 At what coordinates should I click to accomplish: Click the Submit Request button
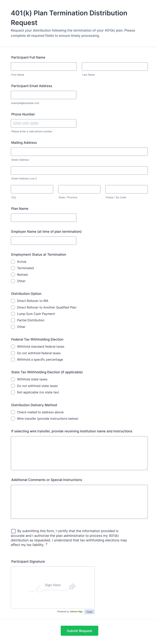pos(79,631)
